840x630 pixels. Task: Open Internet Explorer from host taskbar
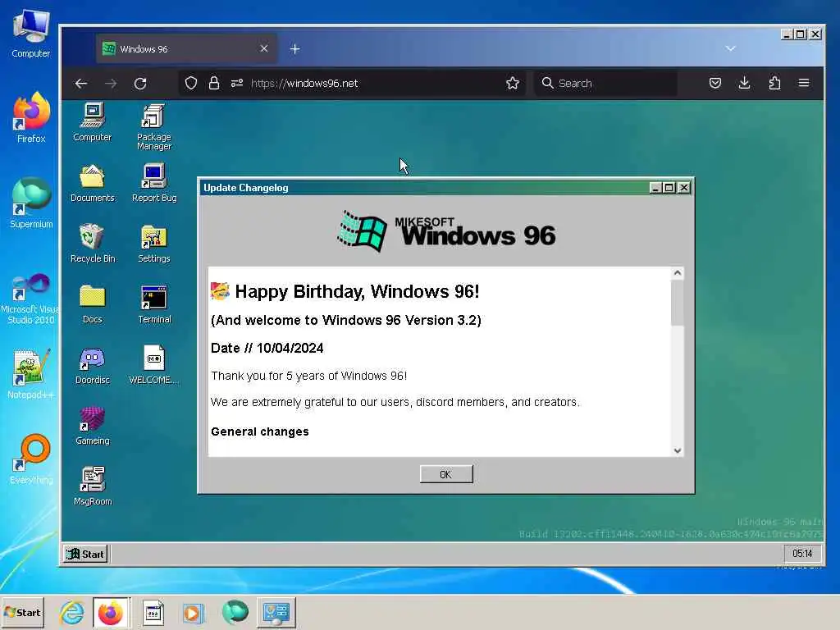tap(72, 612)
